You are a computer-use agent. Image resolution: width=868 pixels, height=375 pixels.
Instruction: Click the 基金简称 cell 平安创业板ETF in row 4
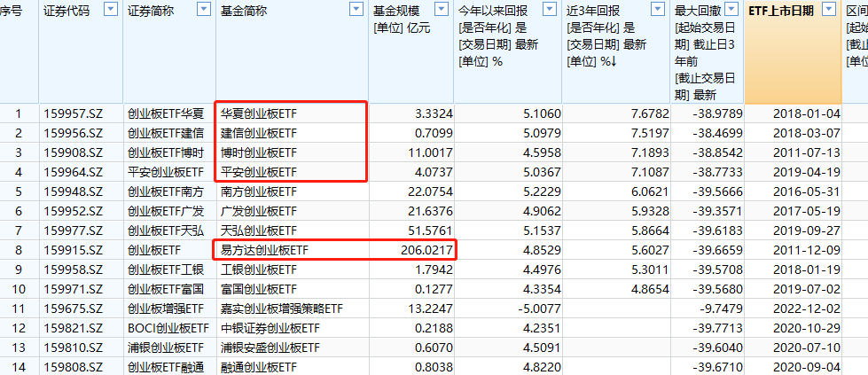[293, 172]
